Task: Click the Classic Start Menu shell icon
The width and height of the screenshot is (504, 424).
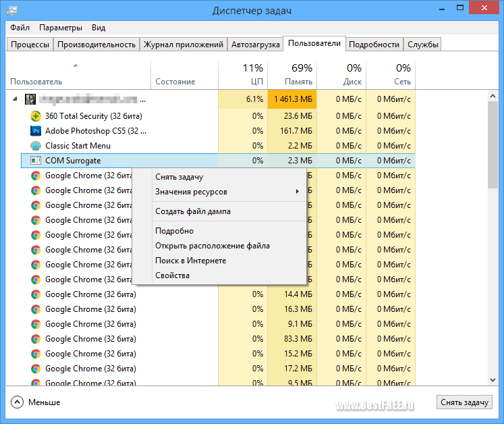Action: [35, 146]
